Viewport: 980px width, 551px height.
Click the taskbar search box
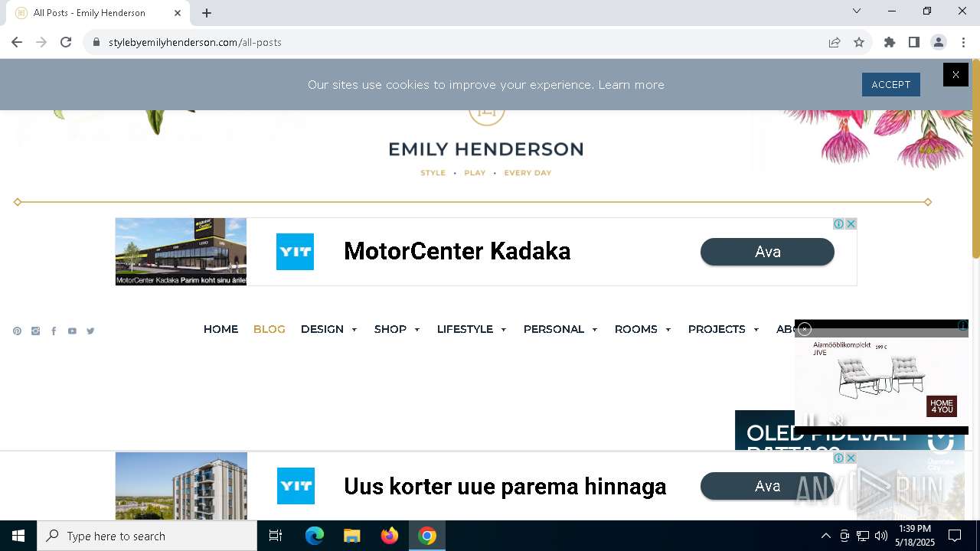coord(147,536)
